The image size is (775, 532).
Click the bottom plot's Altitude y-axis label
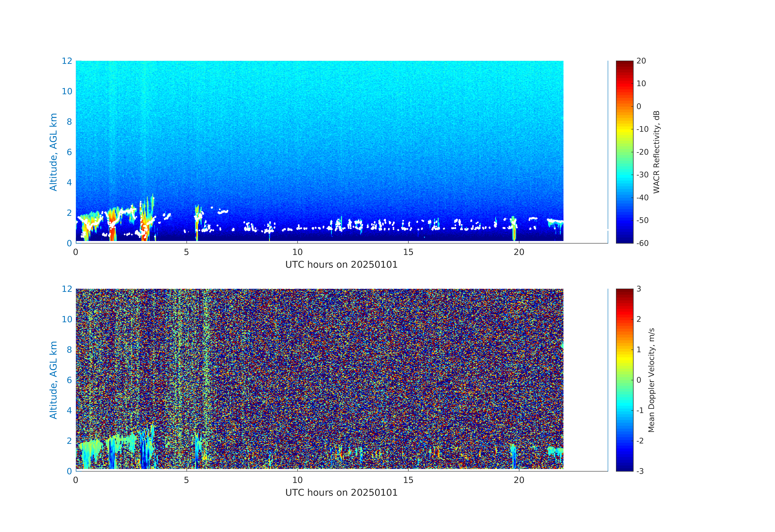[x=53, y=380]
